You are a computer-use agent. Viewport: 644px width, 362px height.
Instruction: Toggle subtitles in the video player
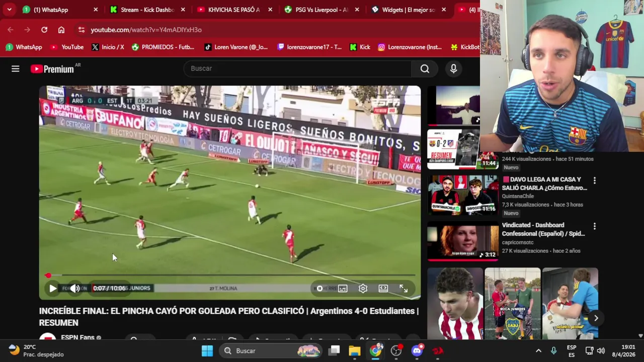pos(343,289)
